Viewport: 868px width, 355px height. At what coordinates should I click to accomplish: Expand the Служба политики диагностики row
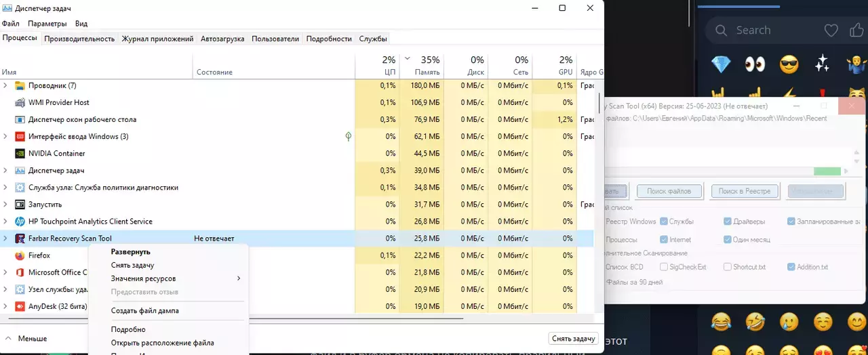click(5, 187)
